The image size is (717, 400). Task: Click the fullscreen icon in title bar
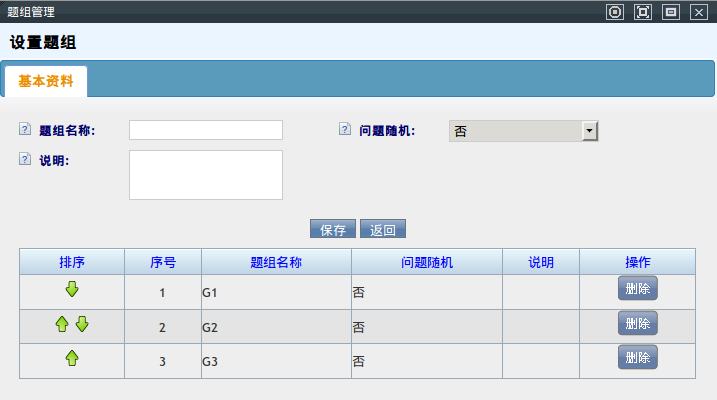[x=643, y=12]
